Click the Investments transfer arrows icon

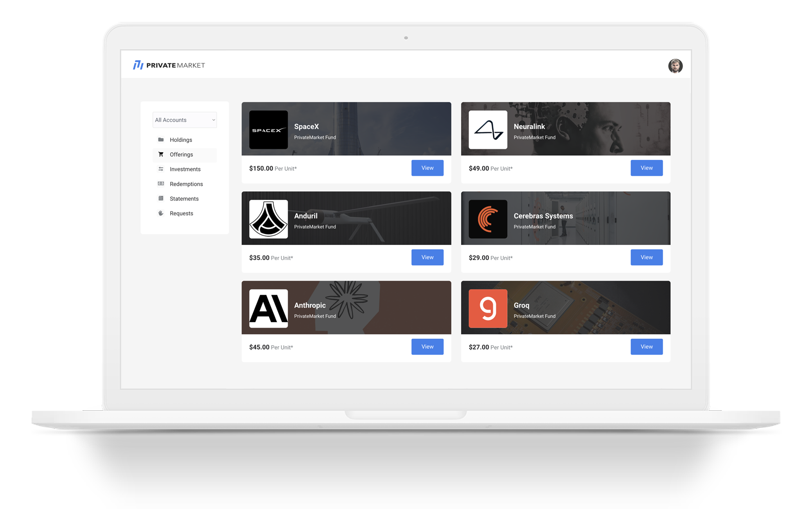point(161,169)
